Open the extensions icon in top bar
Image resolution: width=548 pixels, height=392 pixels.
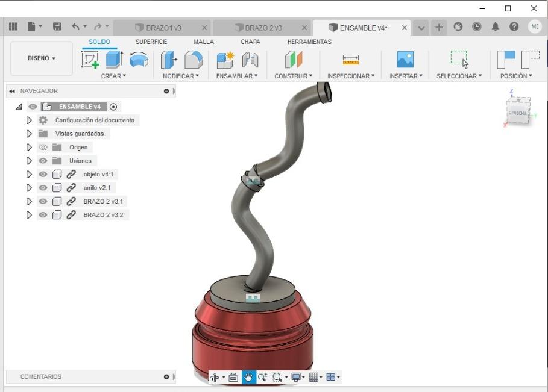click(x=458, y=26)
